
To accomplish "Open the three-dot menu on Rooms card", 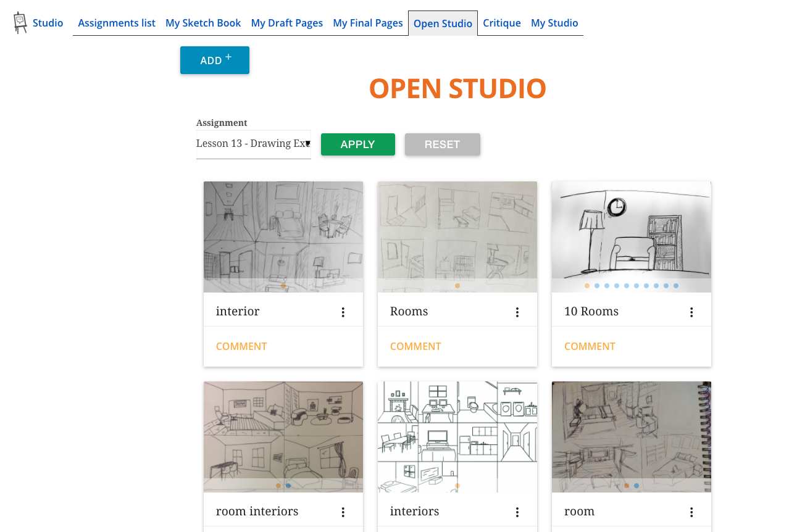I will [x=517, y=312].
